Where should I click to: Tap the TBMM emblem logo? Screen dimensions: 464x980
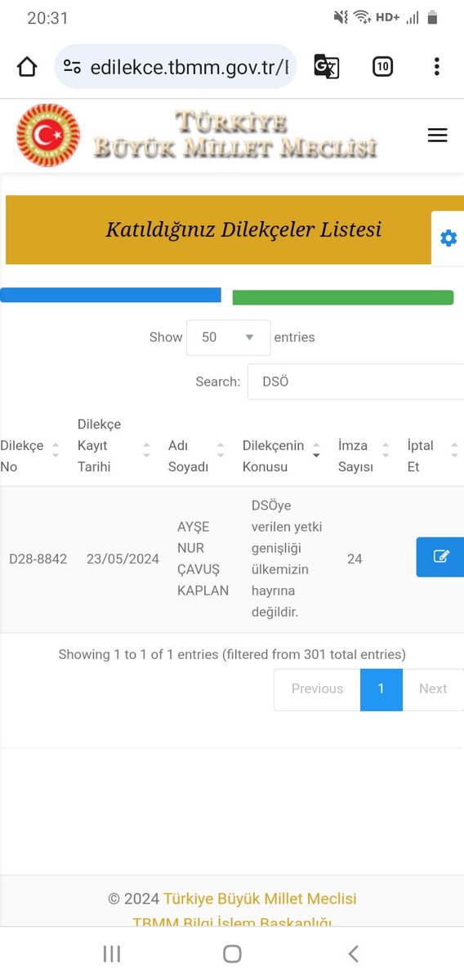click(x=48, y=136)
